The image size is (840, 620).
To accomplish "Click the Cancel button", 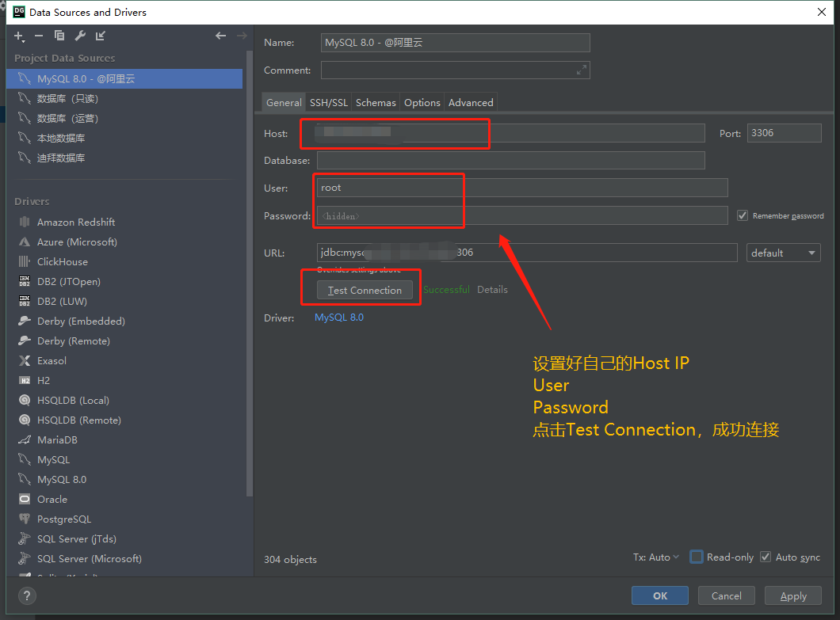I will click(727, 596).
